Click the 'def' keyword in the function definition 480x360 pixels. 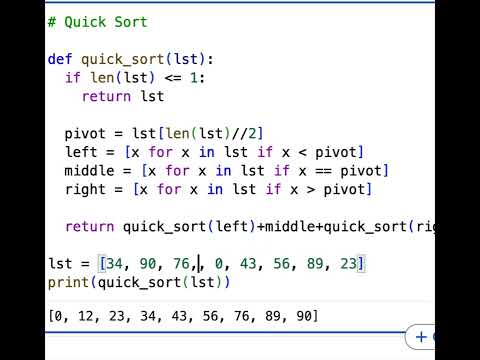tap(60, 59)
